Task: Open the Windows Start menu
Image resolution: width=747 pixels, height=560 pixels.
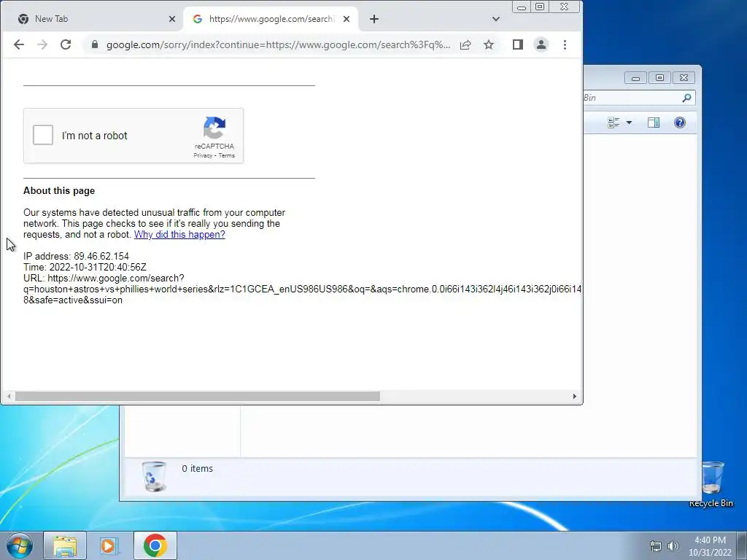Action: 20,545
